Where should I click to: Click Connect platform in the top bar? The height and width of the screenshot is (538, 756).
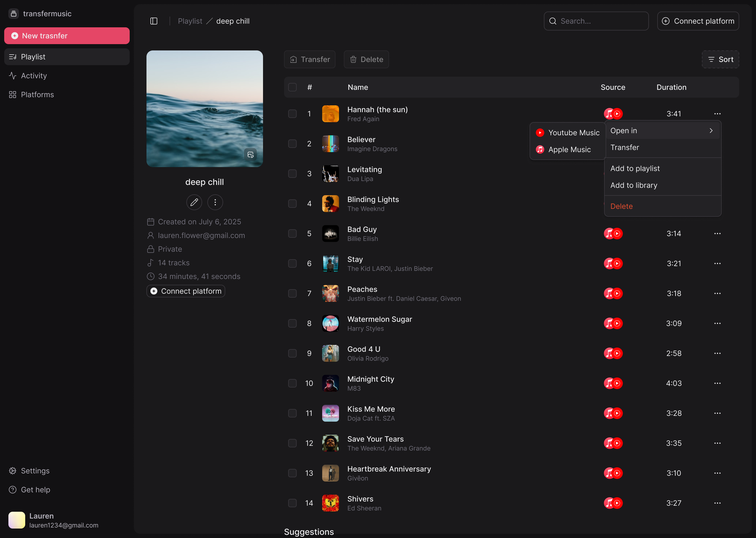(698, 21)
